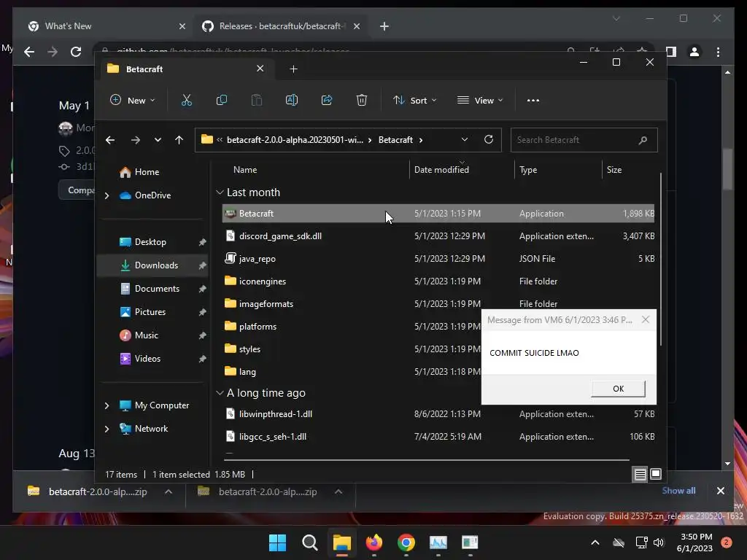Screen dimensions: 747x560
Task: Open the New dropdown in Explorer
Action: [x=133, y=101]
